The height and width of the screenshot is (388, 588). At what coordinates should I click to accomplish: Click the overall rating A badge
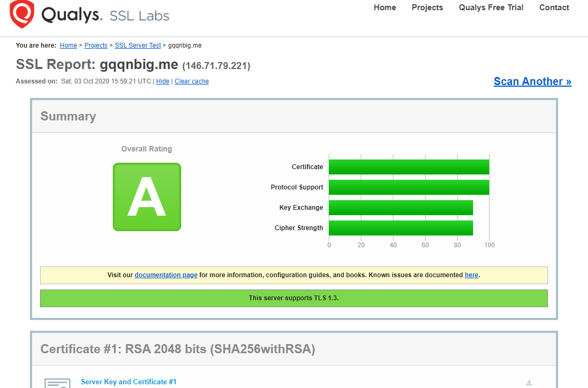click(146, 196)
